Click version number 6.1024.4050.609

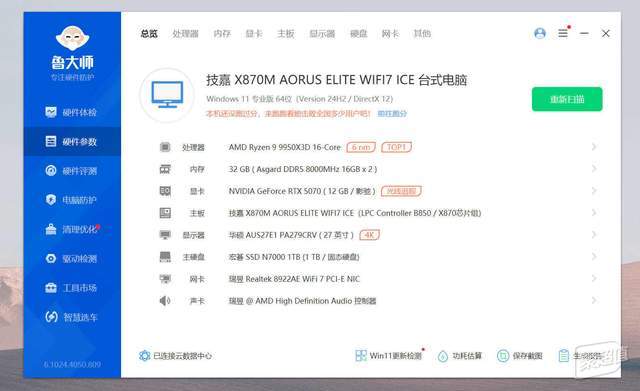[72, 364]
